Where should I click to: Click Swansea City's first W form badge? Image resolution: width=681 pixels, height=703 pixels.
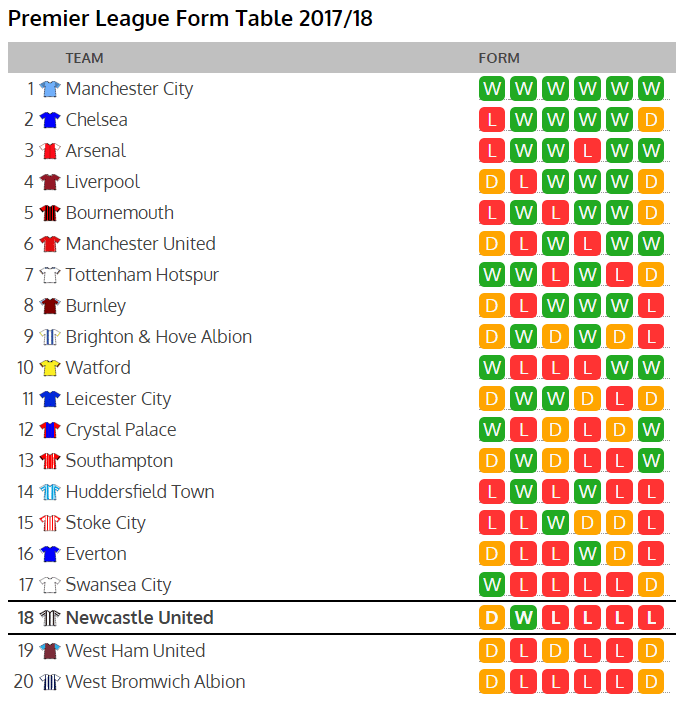(x=491, y=585)
